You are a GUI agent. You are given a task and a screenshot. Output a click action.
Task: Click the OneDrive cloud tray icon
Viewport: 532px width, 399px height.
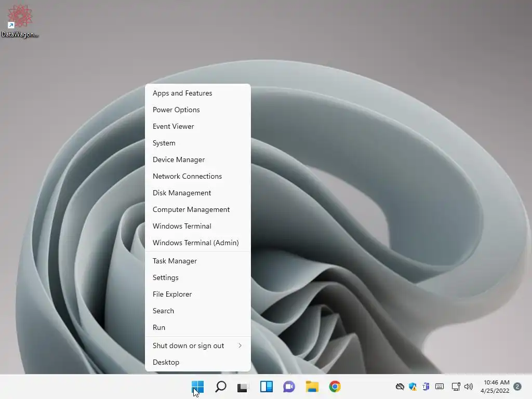400,387
